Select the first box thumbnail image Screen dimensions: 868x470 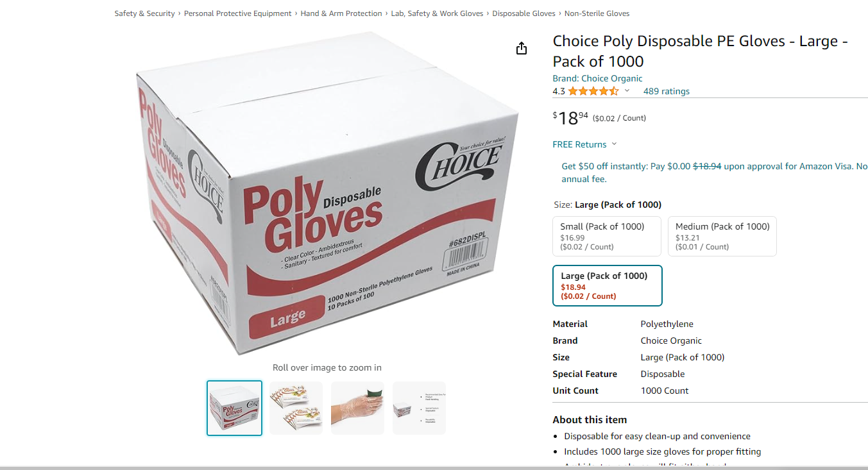(234, 408)
